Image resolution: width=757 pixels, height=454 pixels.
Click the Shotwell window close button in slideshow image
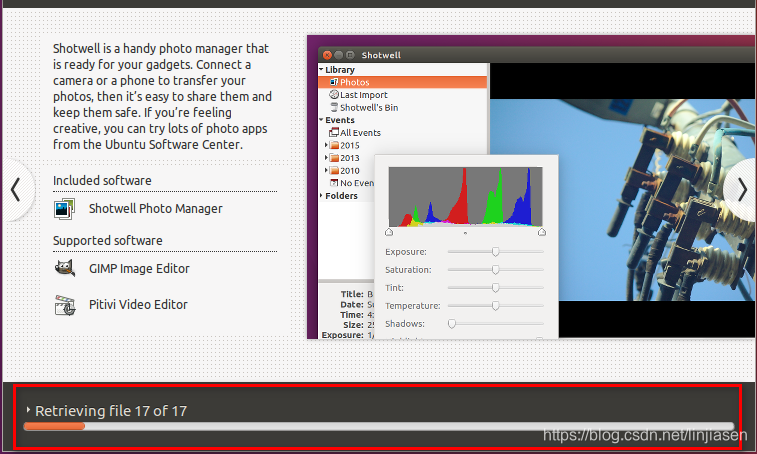point(327,55)
